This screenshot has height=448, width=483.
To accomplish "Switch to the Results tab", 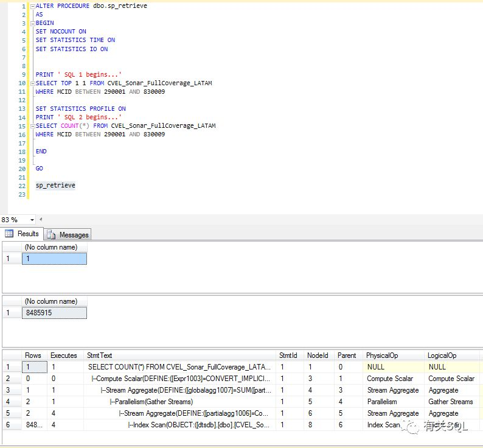I will (x=22, y=234).
